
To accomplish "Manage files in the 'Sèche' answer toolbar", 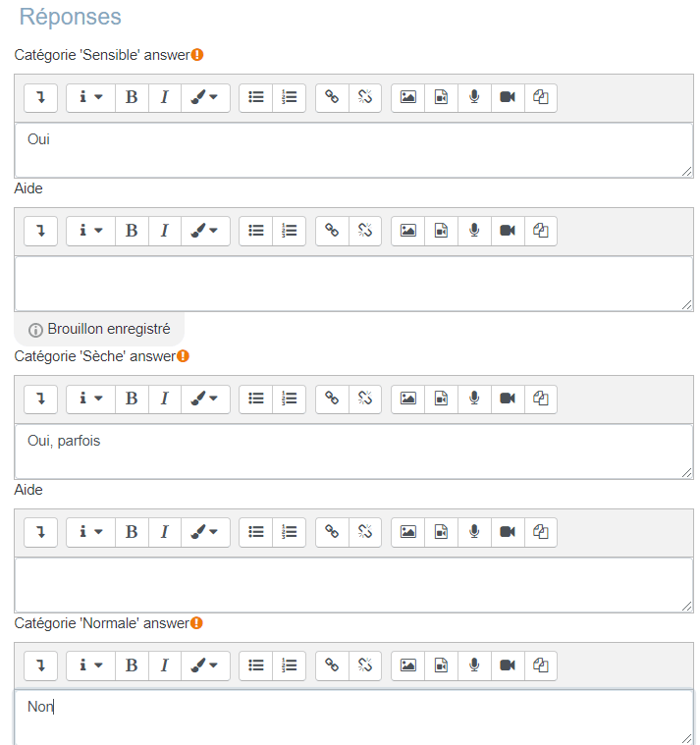I will [x=541, y=399].
